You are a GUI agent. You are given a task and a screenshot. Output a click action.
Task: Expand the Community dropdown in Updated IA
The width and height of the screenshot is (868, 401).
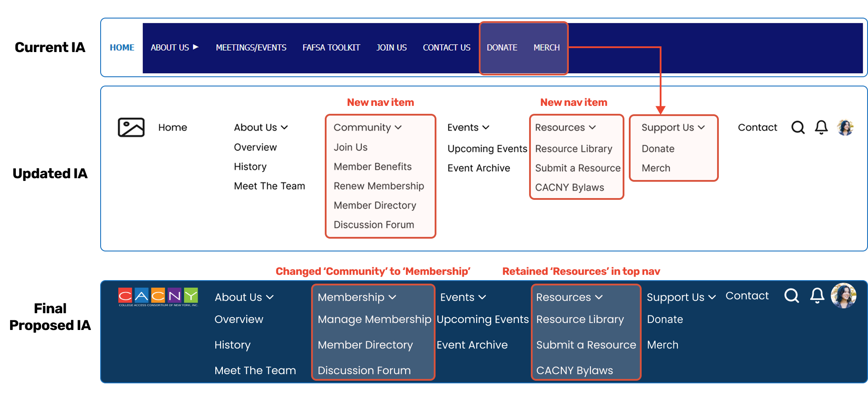[367, 127]
